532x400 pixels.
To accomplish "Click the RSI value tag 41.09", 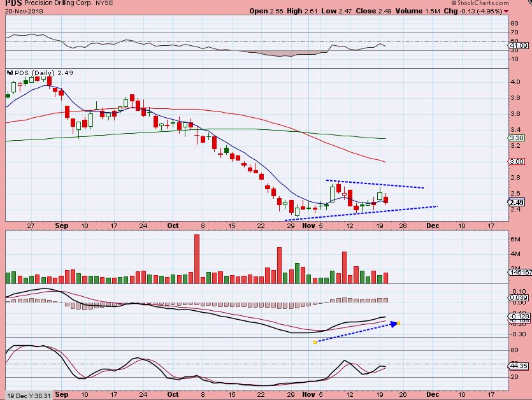I will (x=519, y=45).
